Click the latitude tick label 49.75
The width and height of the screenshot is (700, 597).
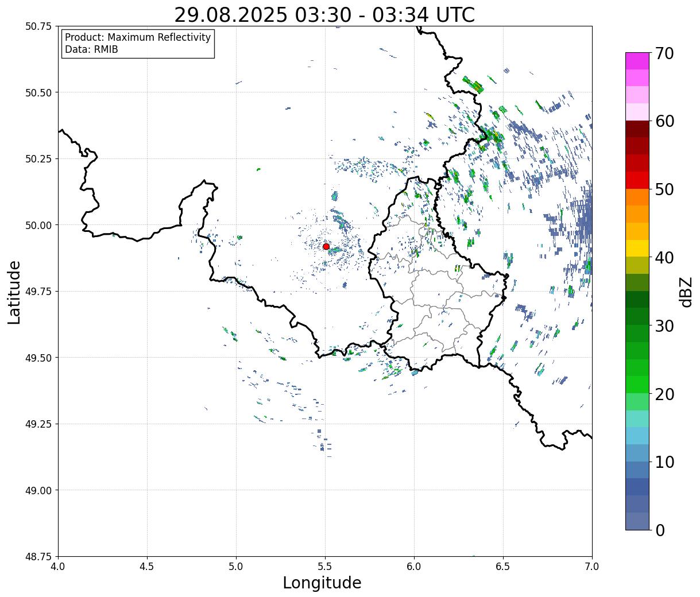[38, 292]
